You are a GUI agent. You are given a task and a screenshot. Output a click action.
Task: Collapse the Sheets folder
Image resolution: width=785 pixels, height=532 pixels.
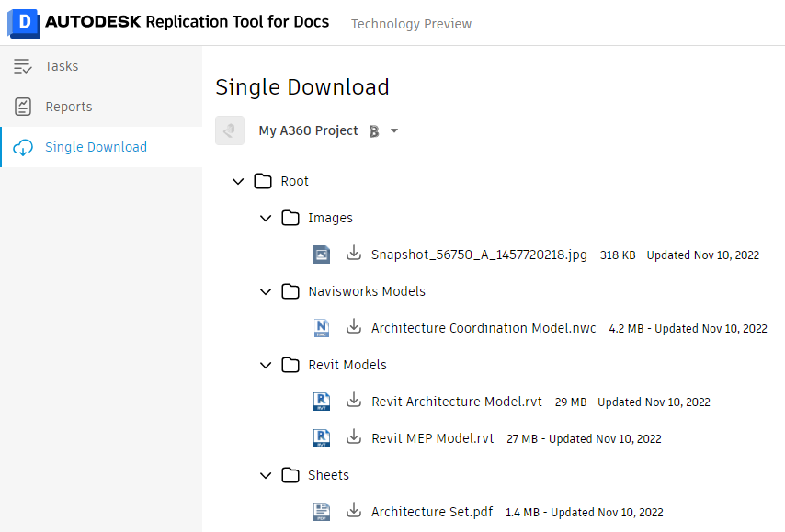click(266, 475)
